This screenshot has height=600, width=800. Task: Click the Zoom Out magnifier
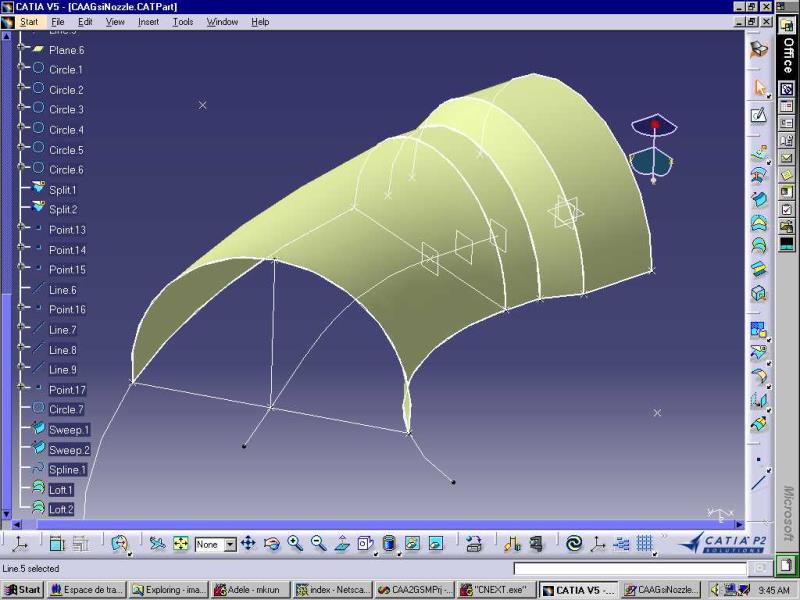click(x=318, y=544)
